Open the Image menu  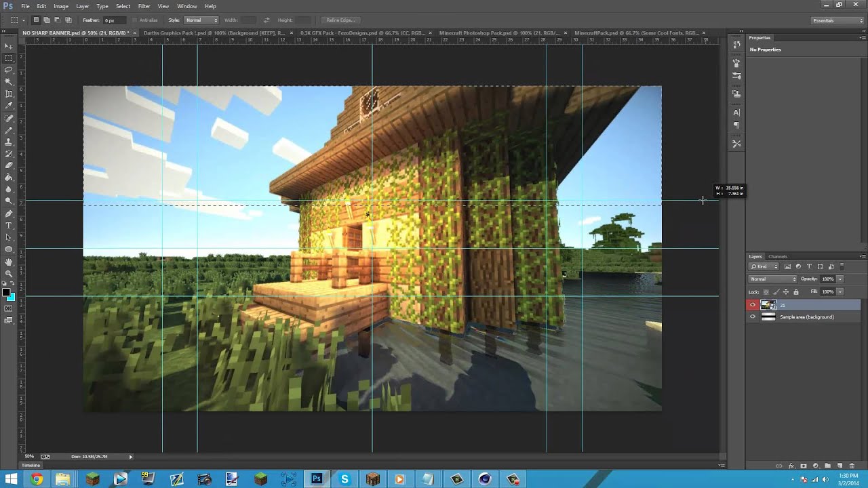(61, 6)
